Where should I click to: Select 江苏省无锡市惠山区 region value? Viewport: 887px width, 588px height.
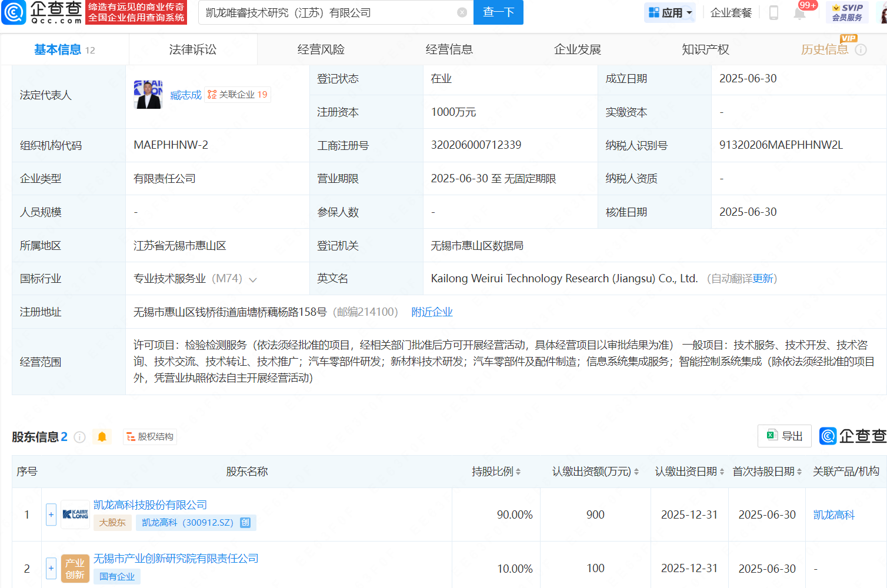tap(180, 246)
